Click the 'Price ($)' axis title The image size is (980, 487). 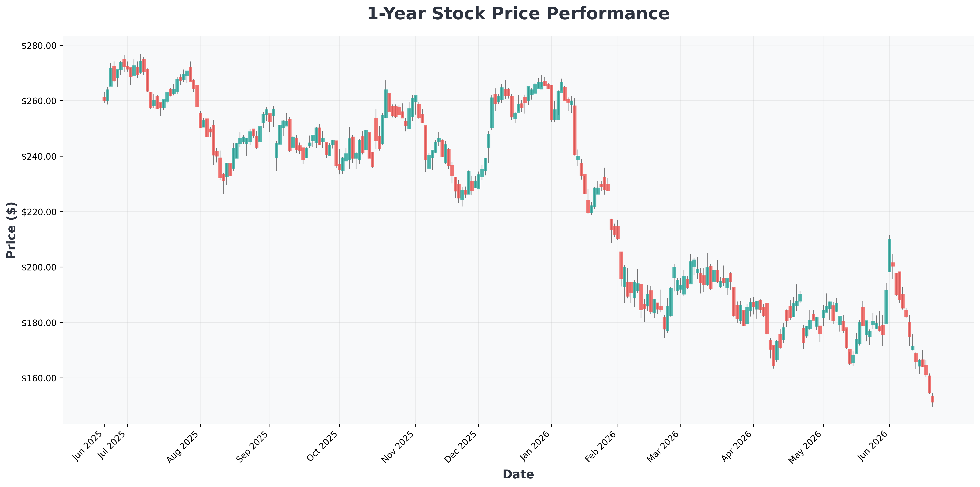pos(11,230)
